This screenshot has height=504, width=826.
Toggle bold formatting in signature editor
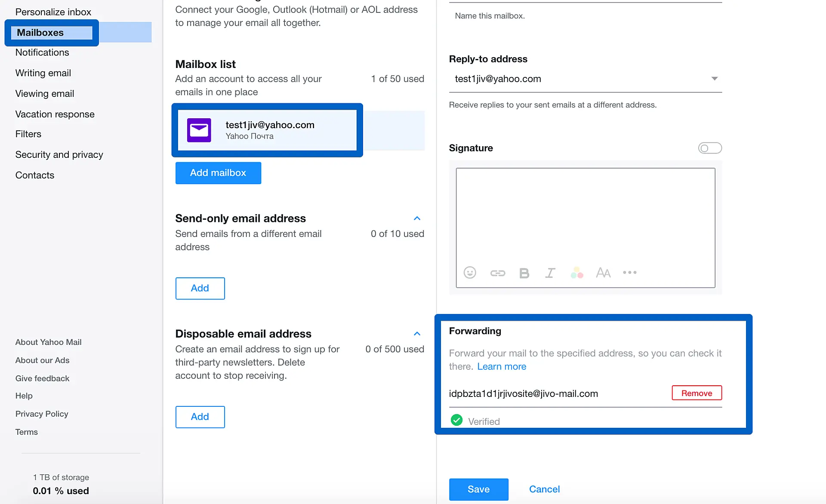pos(524,273)
